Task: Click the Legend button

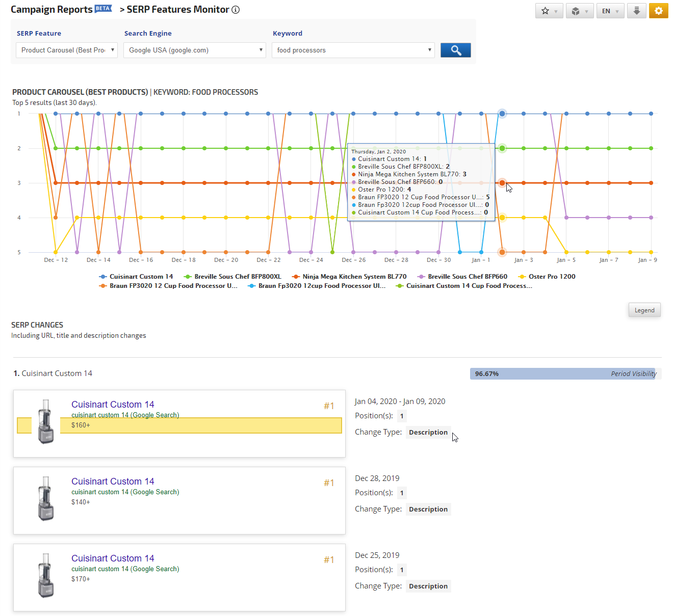Action: 644,310
